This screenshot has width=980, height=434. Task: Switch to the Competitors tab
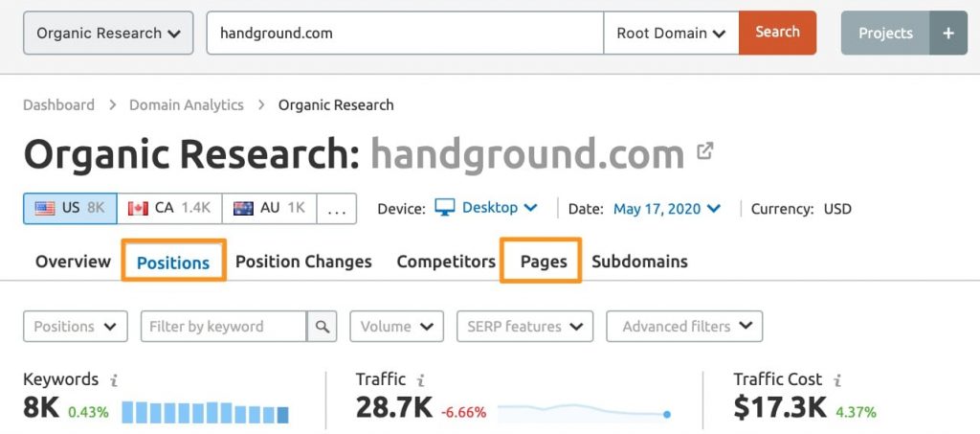[x=446, y=262]
